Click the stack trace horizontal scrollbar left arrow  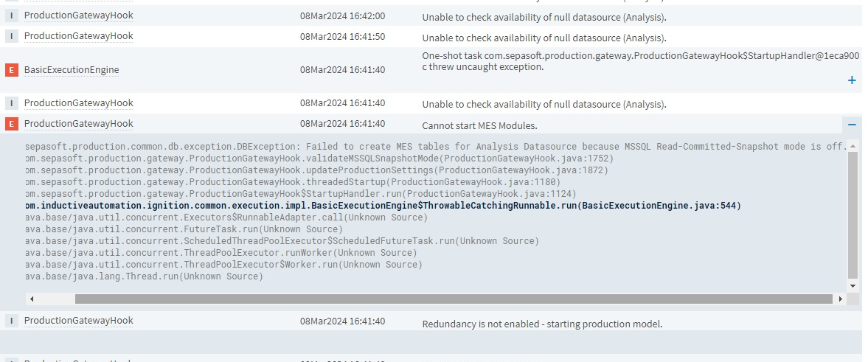(x=30, y=299)
